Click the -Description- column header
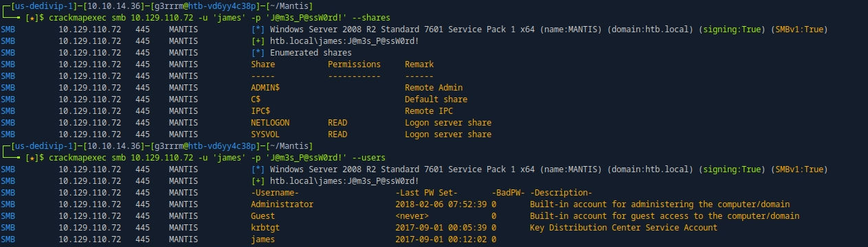 click(x=561, y=193)
